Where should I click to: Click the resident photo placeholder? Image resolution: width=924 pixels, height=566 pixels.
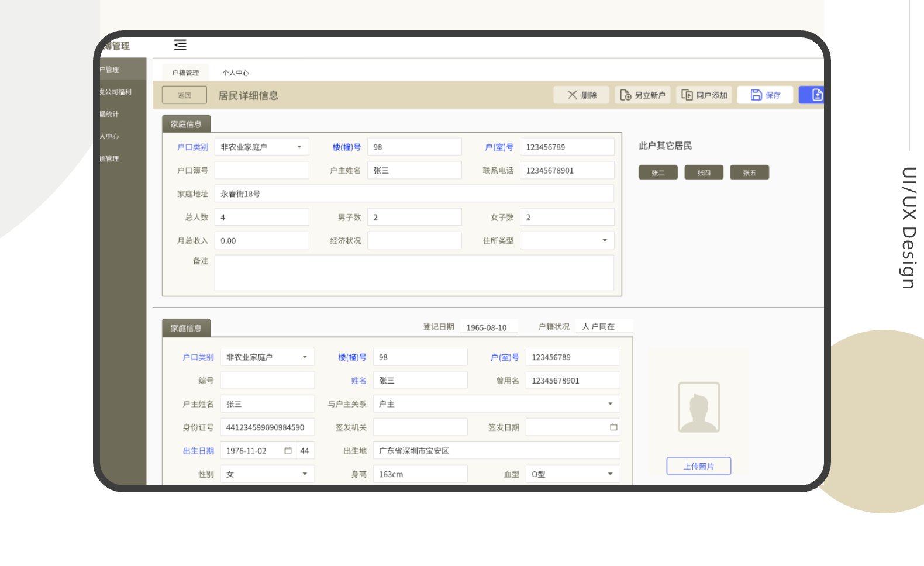point(698,408)
